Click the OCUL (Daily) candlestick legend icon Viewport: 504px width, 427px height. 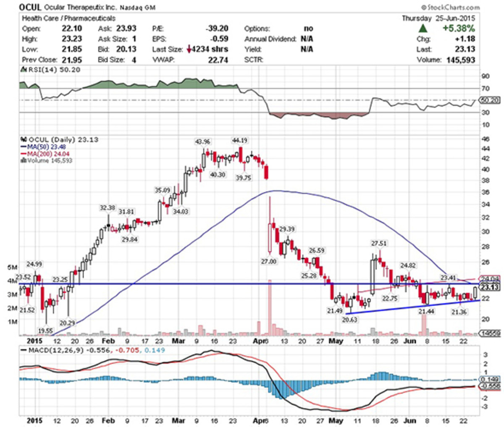click(x=24, y=139)
